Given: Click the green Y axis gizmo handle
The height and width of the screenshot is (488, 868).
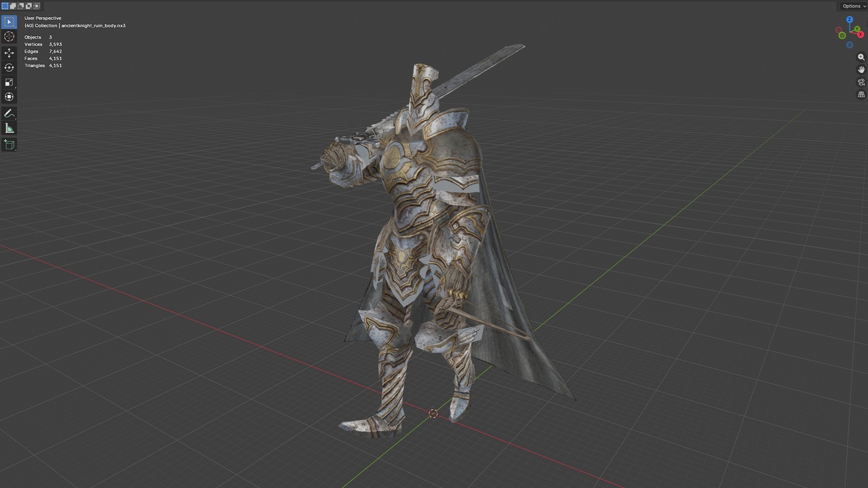Looking at the screenshot, I should click(x=857, y=29).
